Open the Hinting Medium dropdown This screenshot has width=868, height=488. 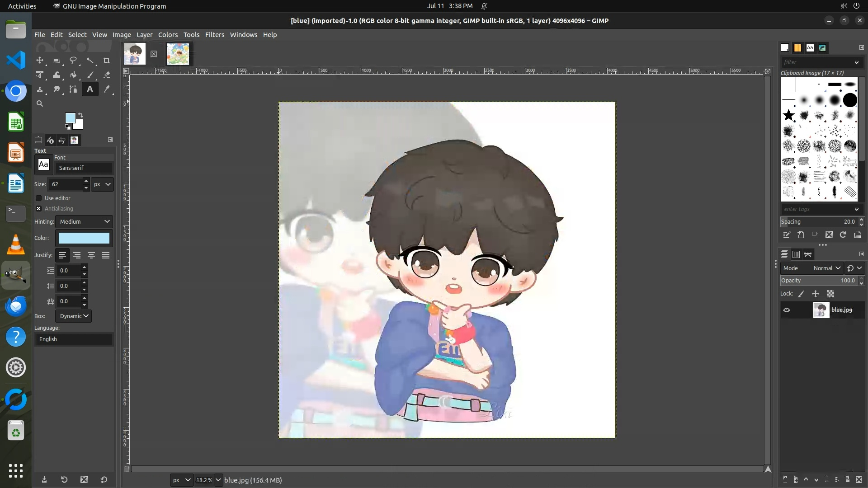84,222
